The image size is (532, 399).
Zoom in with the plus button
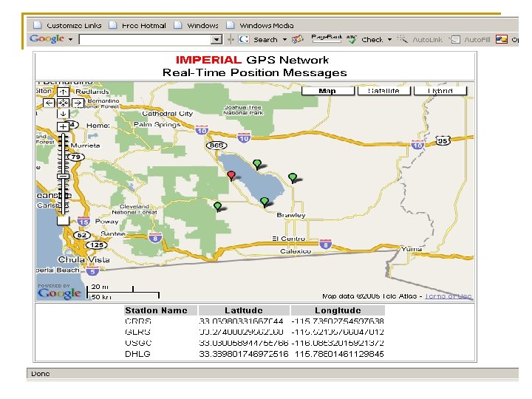click(x=63, y=126)
